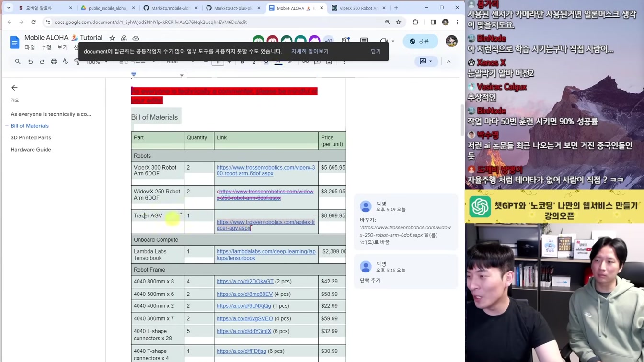
Task: Click the document title Mobile ALOHA Tutorial
Action: [x=63, y=38]
